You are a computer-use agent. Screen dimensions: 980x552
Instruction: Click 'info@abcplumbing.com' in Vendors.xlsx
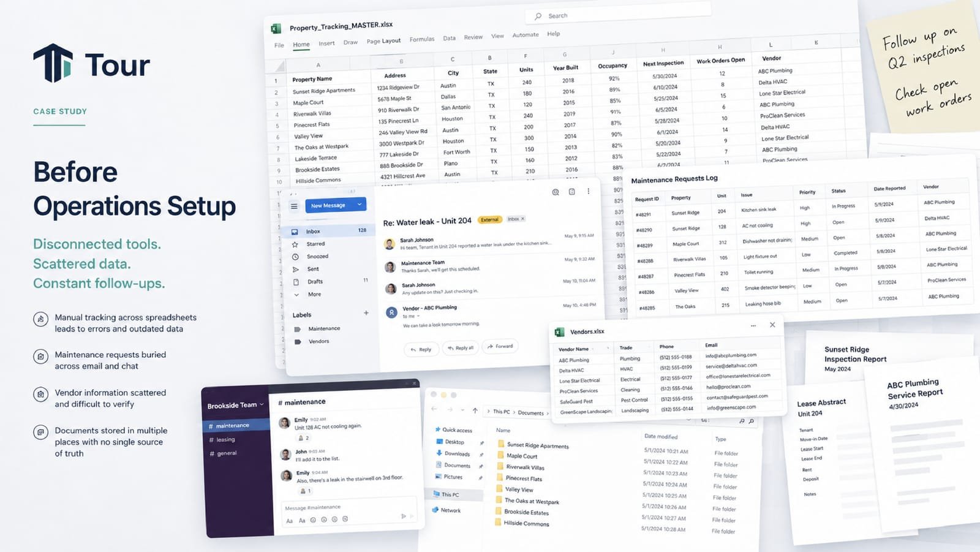pyautogui.click(x=731, y=356)
